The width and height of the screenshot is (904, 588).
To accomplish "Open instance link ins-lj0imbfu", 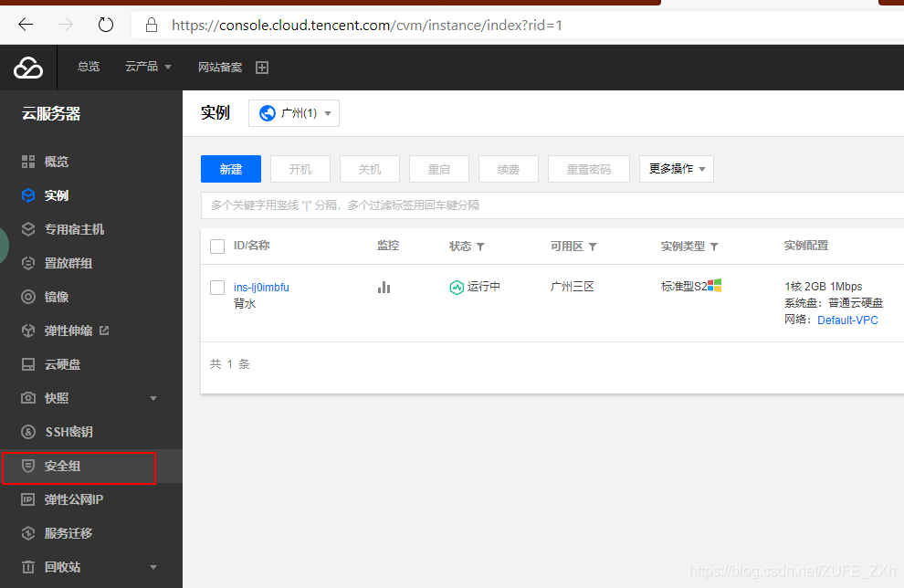I will tap(261, 287).
